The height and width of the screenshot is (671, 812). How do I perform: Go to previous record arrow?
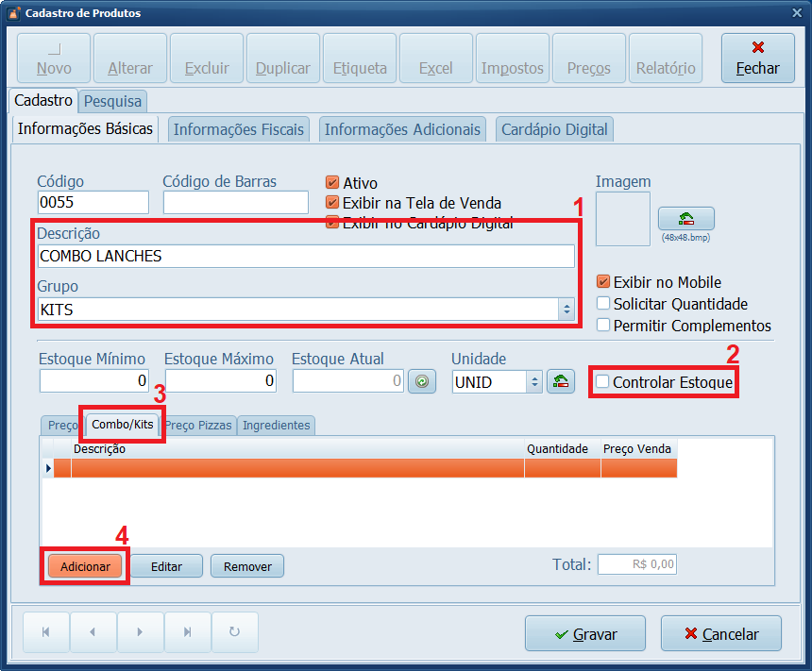point(92,633)
